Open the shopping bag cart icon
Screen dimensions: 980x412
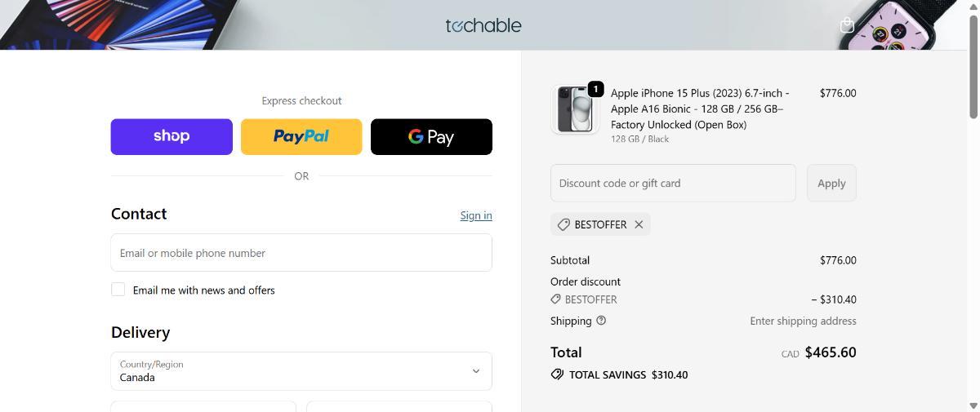point(847,25)
